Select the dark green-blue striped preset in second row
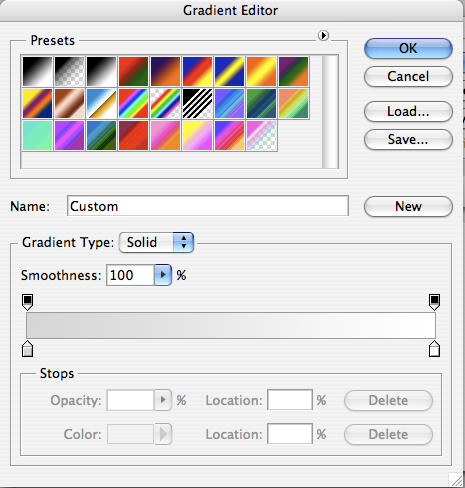Viewport: 465px width, 488px height. pyautogui.click(x=261, y=103)
